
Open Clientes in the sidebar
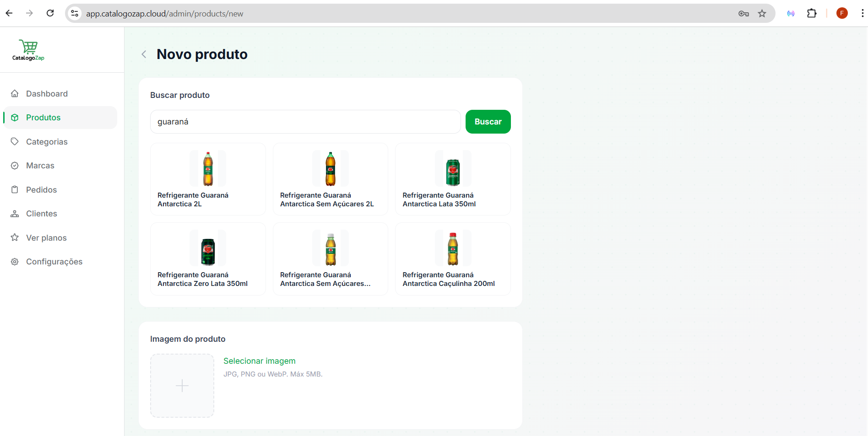click(x=60, y=214)
